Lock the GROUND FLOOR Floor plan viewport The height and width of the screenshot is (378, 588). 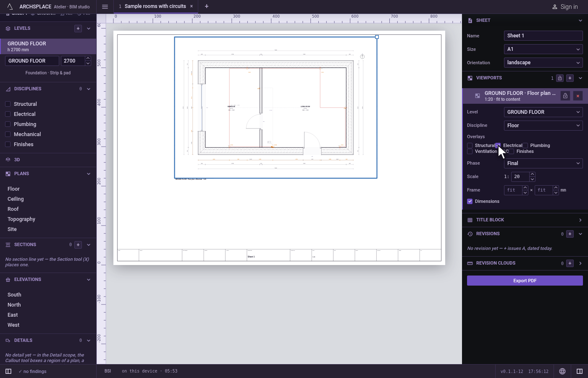pos(565,96)
